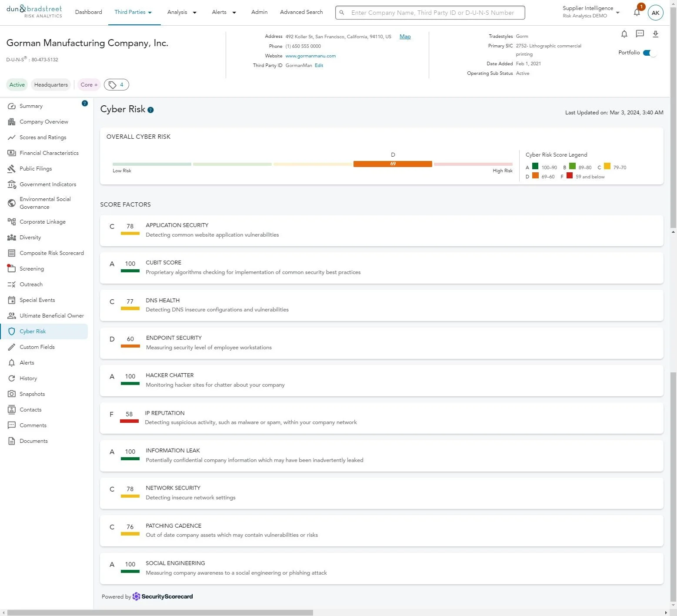Image resolution: width=677 pixels, height=616 pixels.
Task: Click the Snapshots camera icon
Action: (12, 394)
